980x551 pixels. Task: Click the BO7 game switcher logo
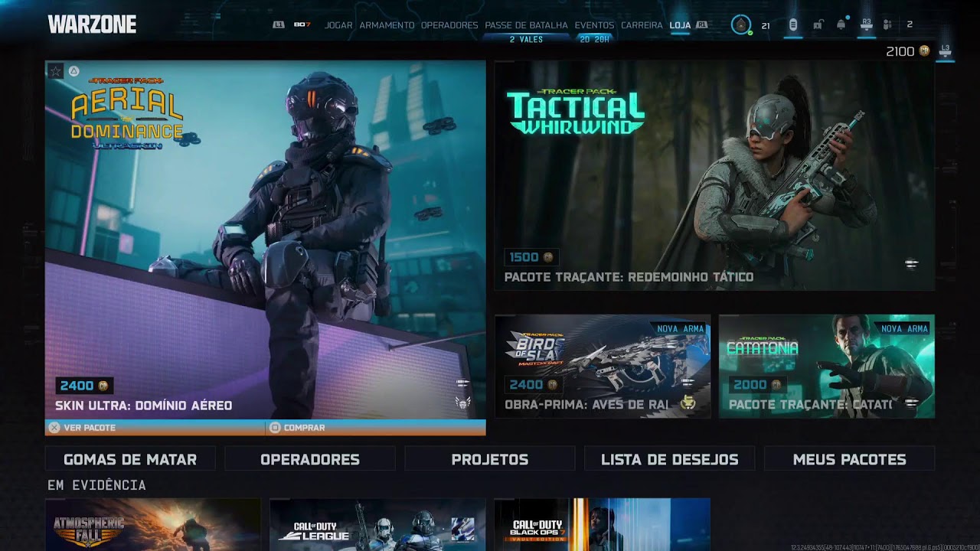[x=302, y=25]
